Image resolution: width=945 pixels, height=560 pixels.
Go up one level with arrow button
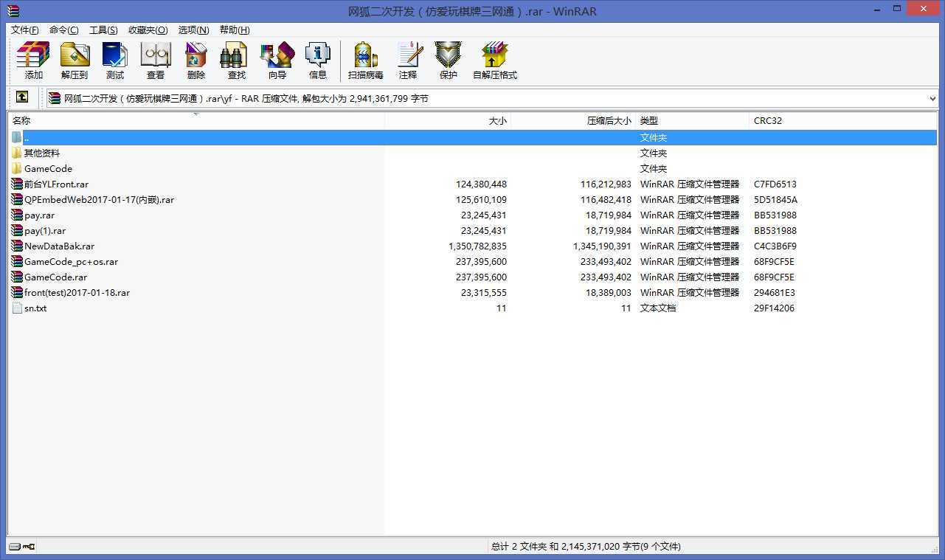coord(22,97)
